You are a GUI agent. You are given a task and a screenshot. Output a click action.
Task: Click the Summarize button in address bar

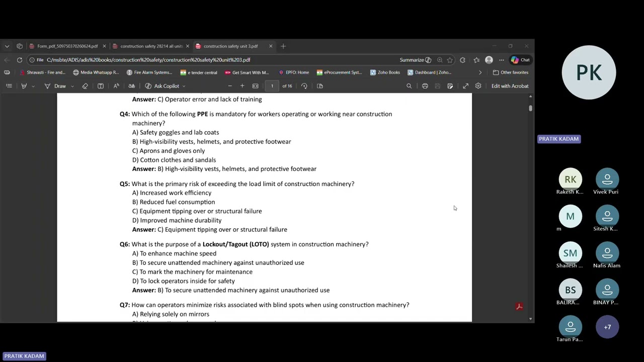[x=416, y=60]
